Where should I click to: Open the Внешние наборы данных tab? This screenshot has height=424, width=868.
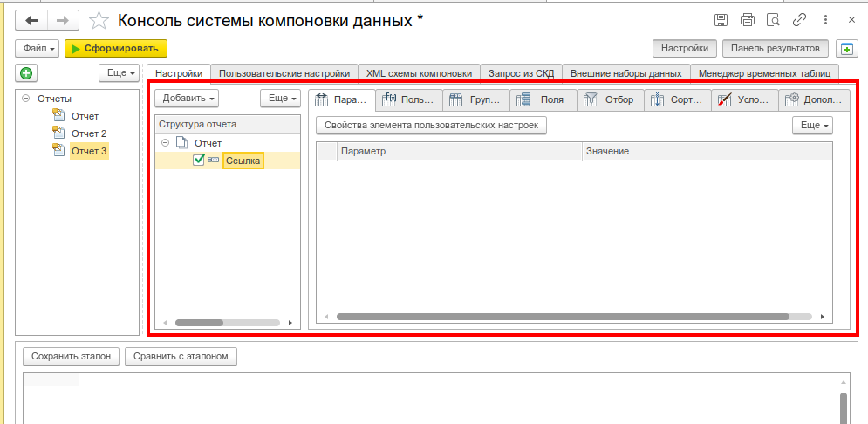[x=626, y=73]
